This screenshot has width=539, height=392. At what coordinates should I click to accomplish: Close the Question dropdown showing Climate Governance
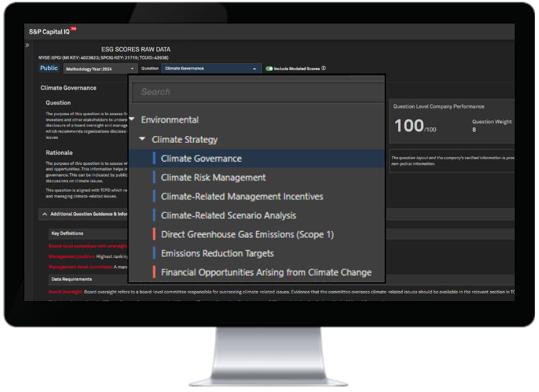pyautogui.click(x=211, y=69)
